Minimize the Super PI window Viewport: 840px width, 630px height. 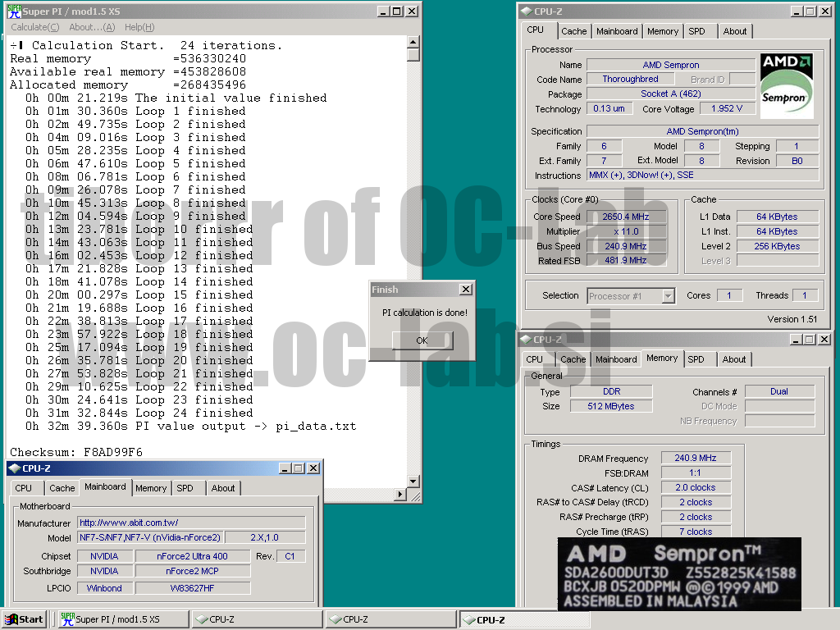click(x=384, y=11)
